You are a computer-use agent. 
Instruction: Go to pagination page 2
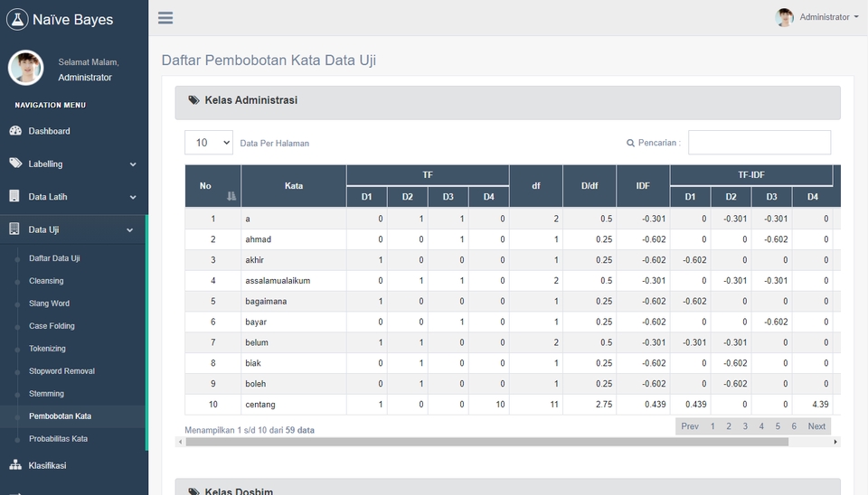(729, 426)
